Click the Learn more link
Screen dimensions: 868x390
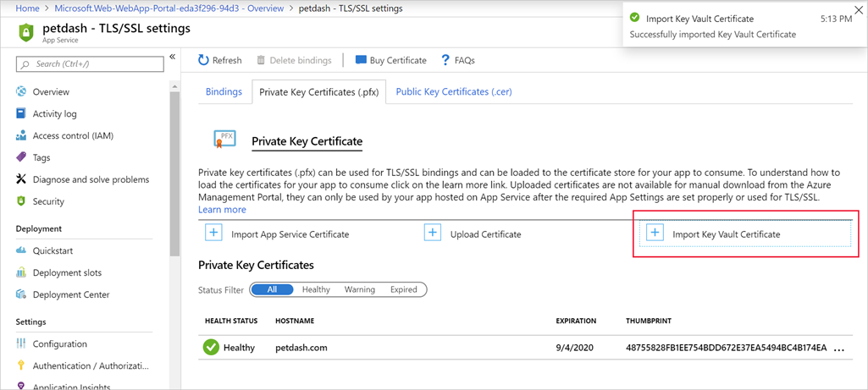[222, 210]
